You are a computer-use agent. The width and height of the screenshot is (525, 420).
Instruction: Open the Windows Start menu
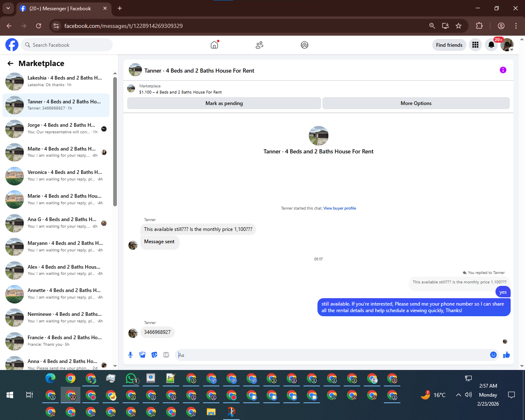coord(10,395)
